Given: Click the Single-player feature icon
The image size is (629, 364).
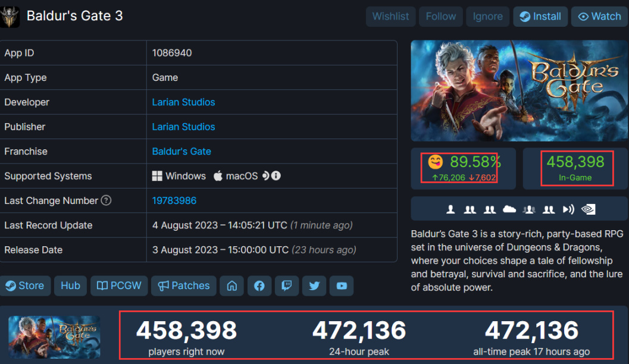Looking at the screenshot, I should click(x=450, y=209).
